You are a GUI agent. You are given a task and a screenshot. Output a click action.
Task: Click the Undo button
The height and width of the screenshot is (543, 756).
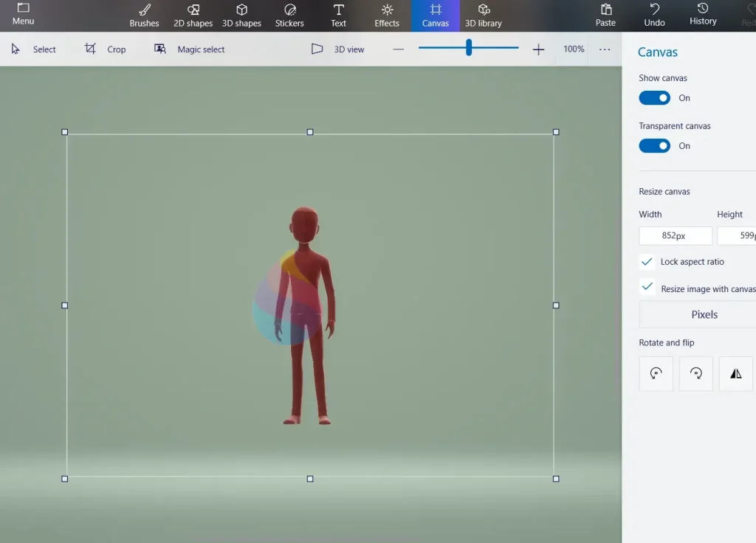(x=654, y=15)
